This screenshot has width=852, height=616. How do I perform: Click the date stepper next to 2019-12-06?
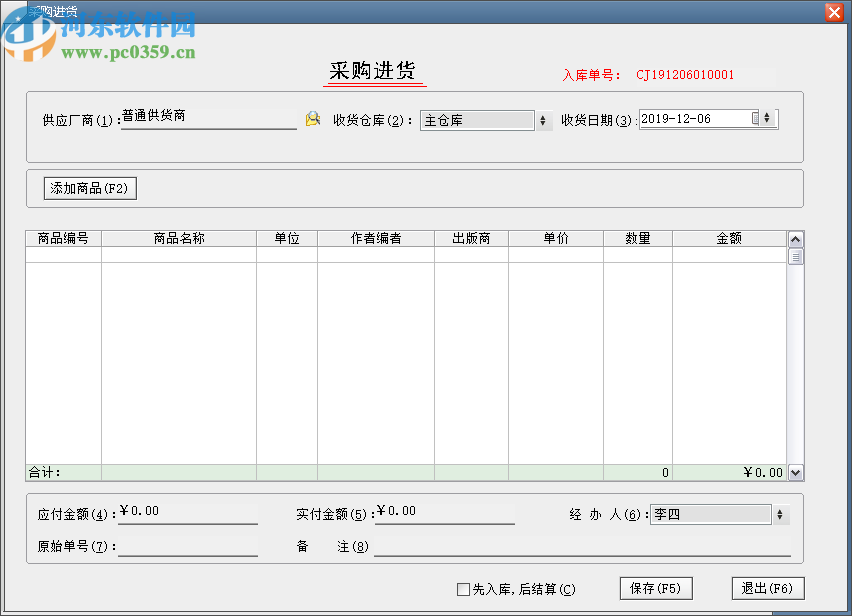[766, 118]
